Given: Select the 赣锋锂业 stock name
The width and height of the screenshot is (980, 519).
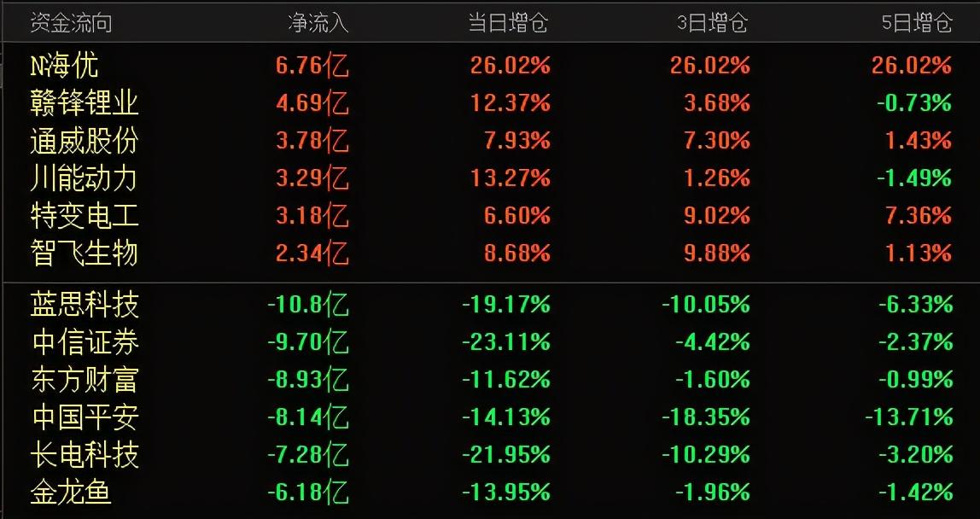Looking at the screenshot, I should click(85, 102).
